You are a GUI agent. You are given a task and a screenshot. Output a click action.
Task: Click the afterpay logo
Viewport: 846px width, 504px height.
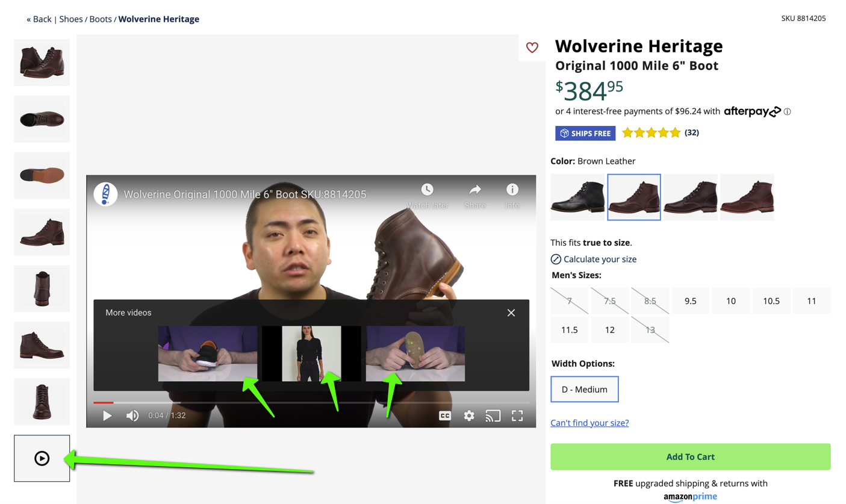tap(752, 111)
